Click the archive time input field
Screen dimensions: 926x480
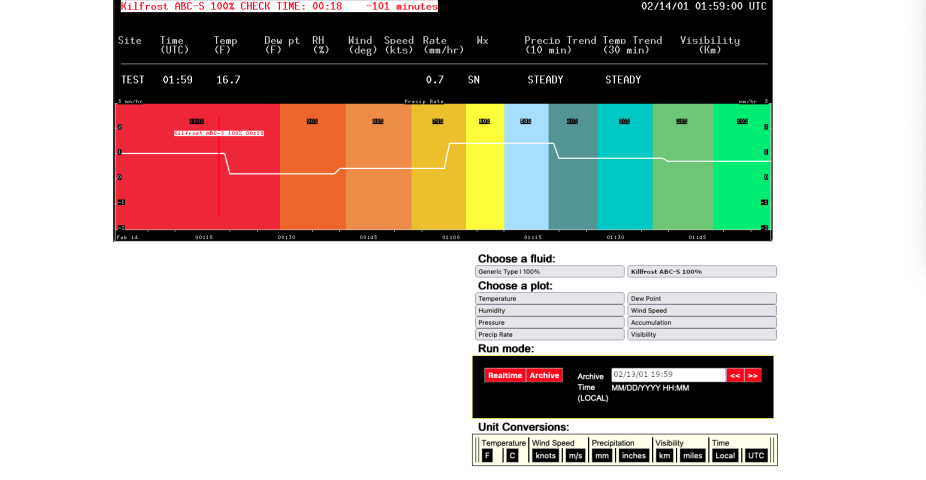point(668,375)
